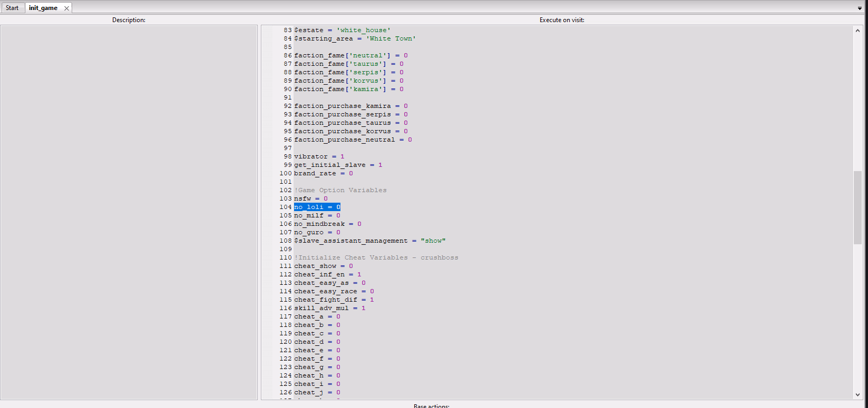Click the brand_rate = 0 line

[x=323, y=173]
